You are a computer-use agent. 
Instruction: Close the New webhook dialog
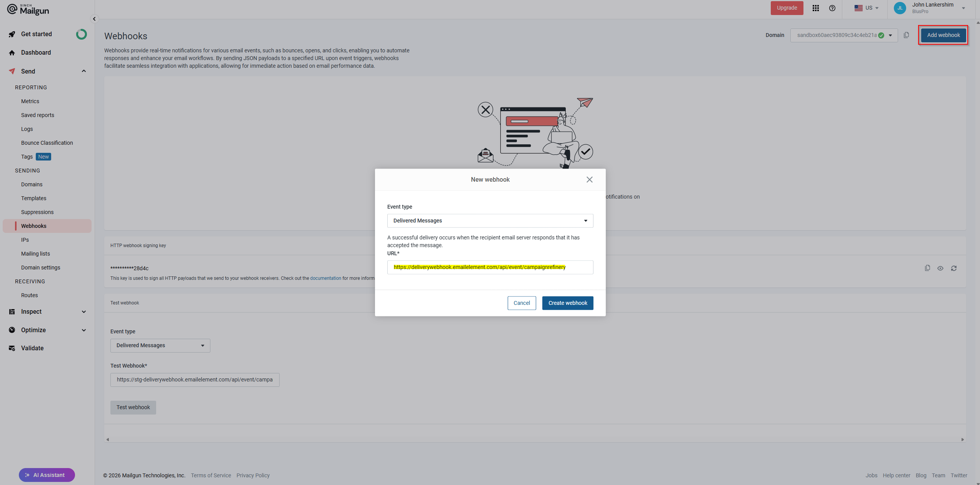(x=590, y=180)
